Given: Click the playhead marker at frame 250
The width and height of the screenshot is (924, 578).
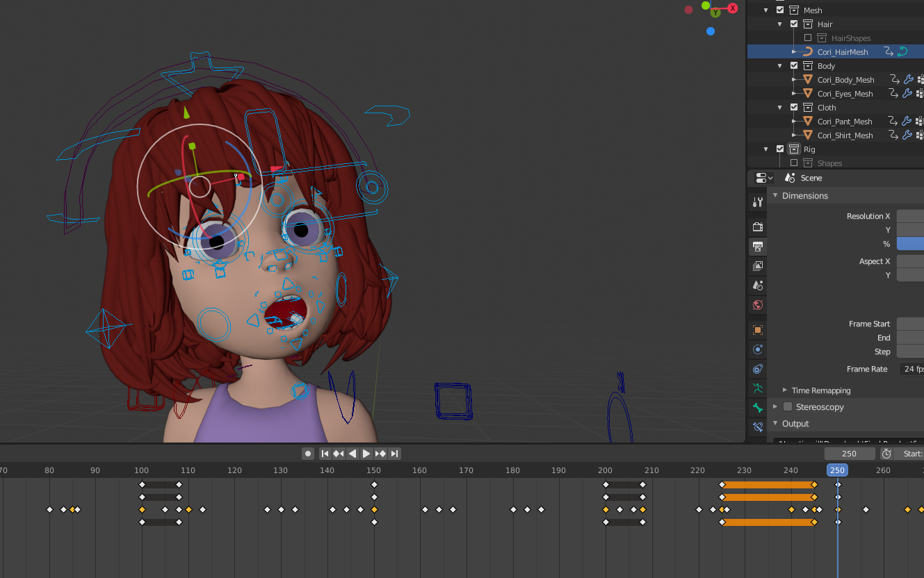Looking at the screenshot, I should tap(837, 470).
